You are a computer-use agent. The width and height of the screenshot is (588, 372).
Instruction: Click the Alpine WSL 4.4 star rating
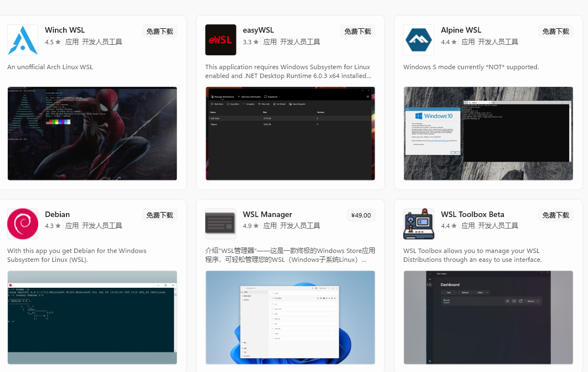click(449, 42)
